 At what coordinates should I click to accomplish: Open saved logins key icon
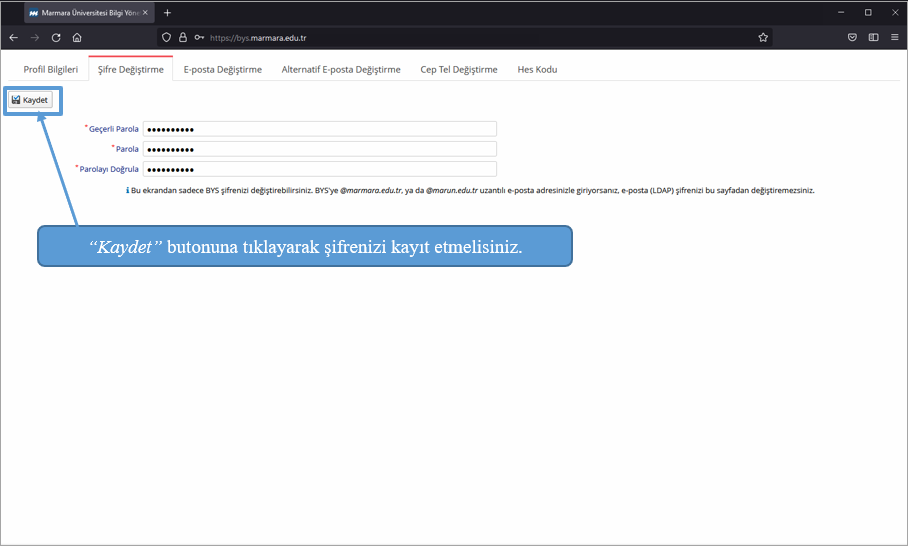[199, 38]
